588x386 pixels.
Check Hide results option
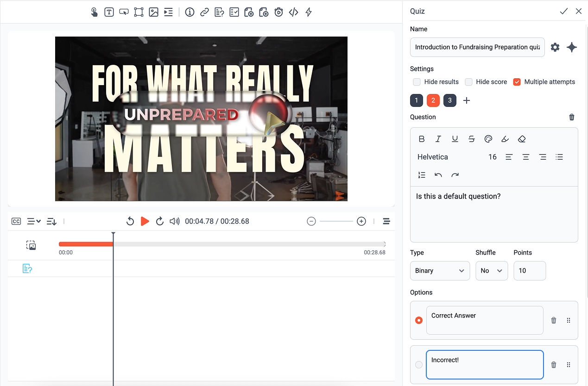(417, 82)
